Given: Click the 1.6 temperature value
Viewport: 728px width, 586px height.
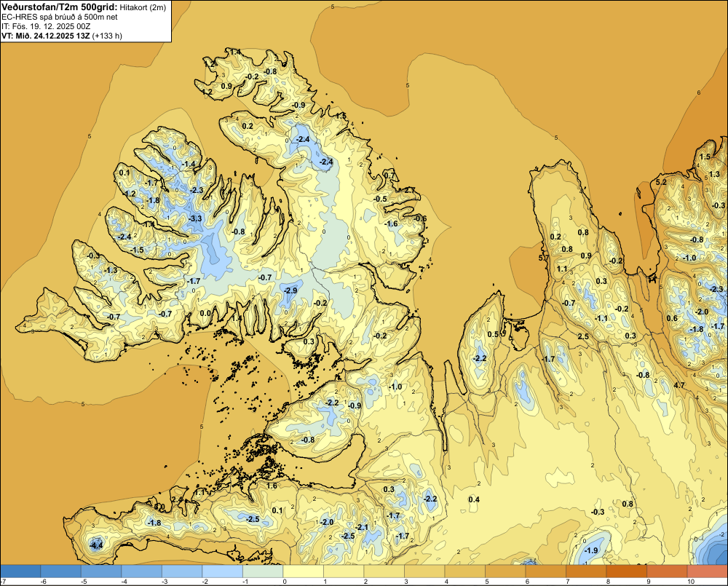Looking at the screenshot, I should click(272, 486).
